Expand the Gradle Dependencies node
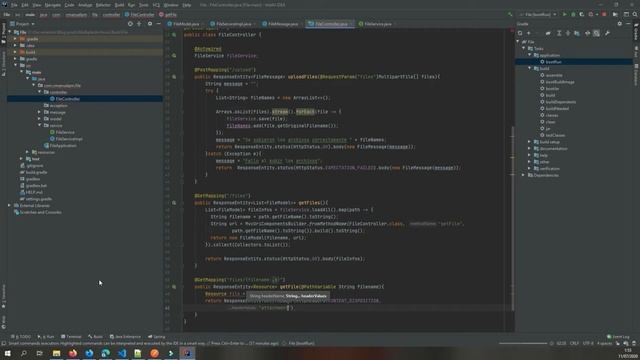This screenshot has height=360, width=640. pos(523,175)
